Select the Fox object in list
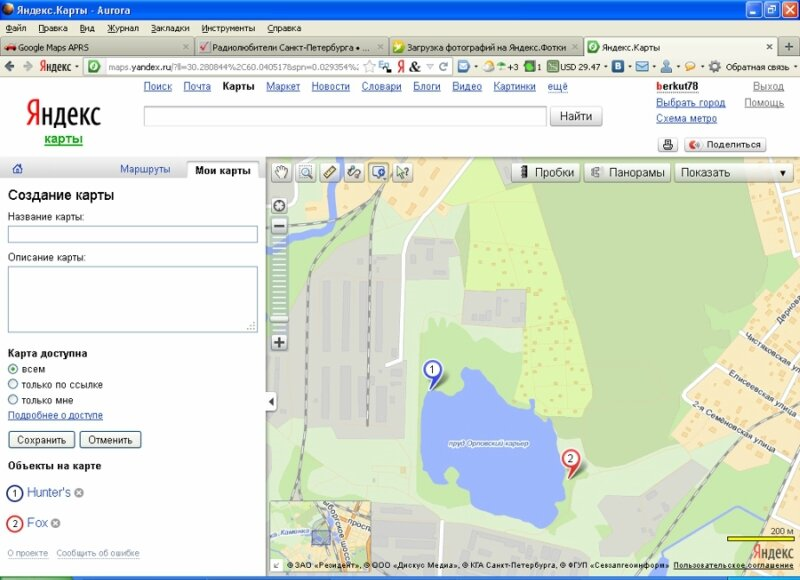The width and height of the screenshot is (800, 580). point(37,523)
